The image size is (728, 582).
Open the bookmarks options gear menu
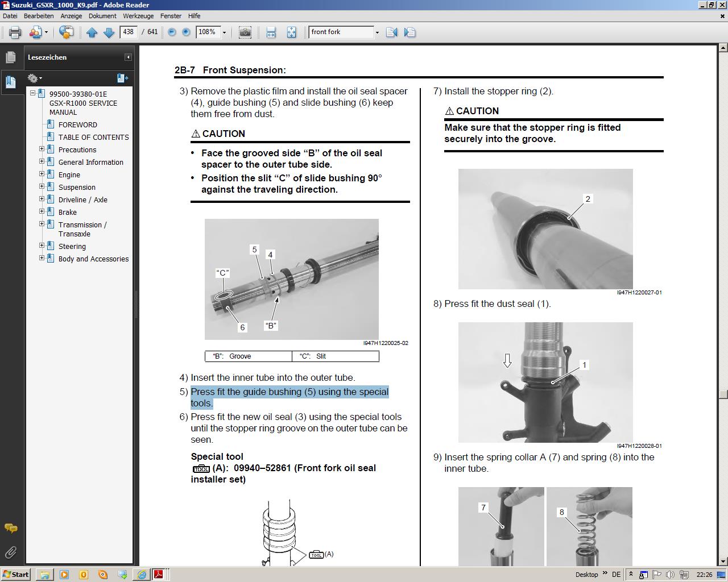35,78
